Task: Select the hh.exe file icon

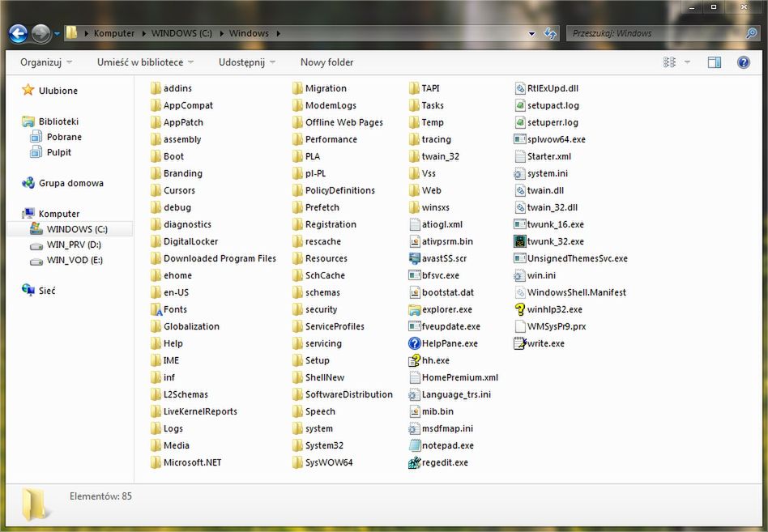Action: click(414, 360)
